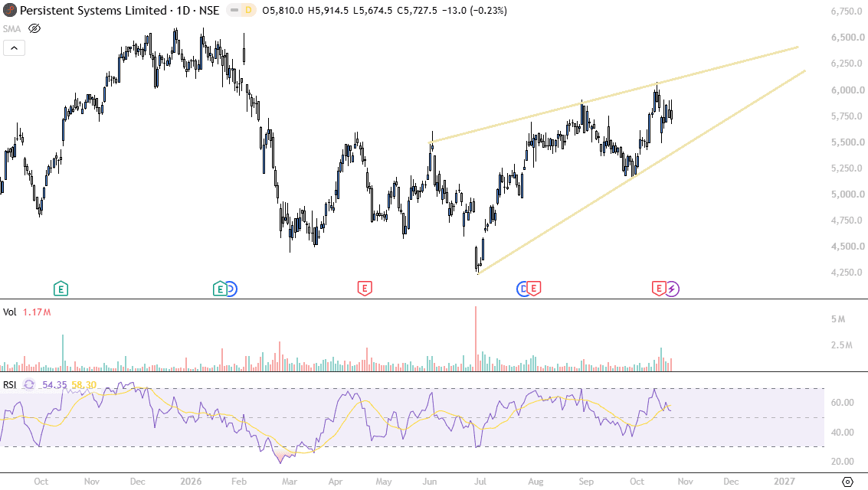Click the 6,000.0 price axis label

[x=847, y=90]
